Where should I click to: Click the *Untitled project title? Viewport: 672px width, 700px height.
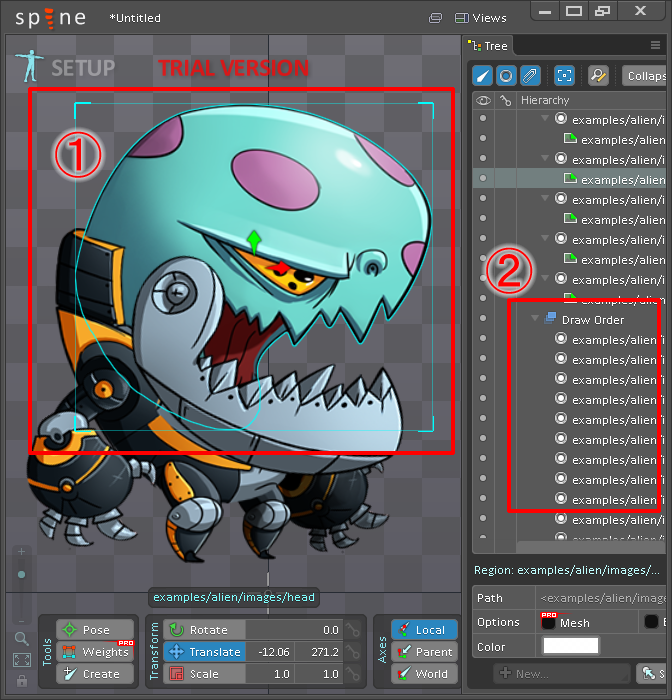click(135, 18)
